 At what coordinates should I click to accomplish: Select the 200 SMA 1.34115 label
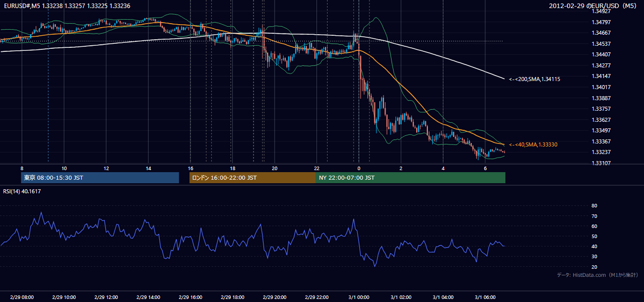pos(534,79)
